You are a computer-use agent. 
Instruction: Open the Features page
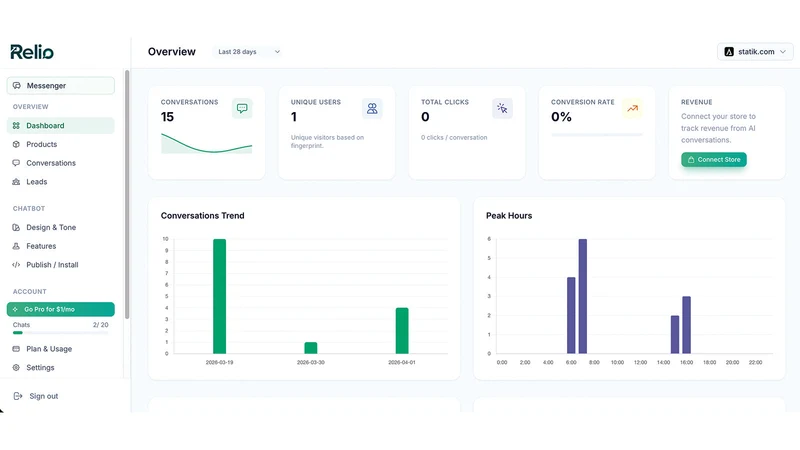pos(61,246)
